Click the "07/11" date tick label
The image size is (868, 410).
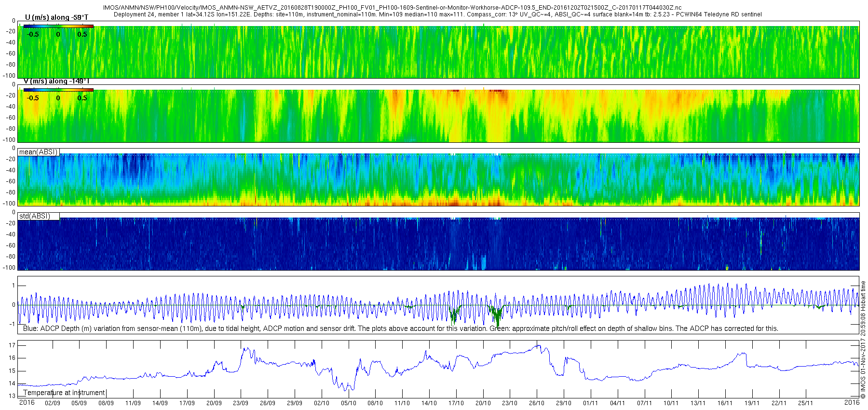click(644, 403)
